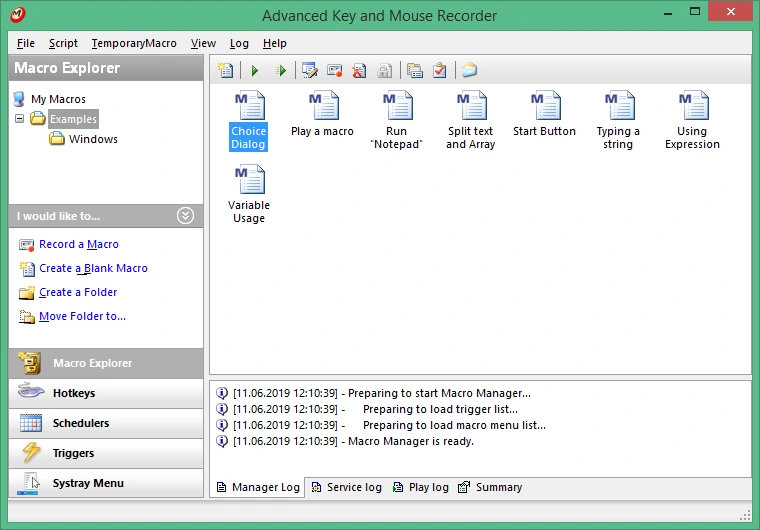
Task: Click the fast play macro toolbar icon
Action: click(x=281, y=71)
